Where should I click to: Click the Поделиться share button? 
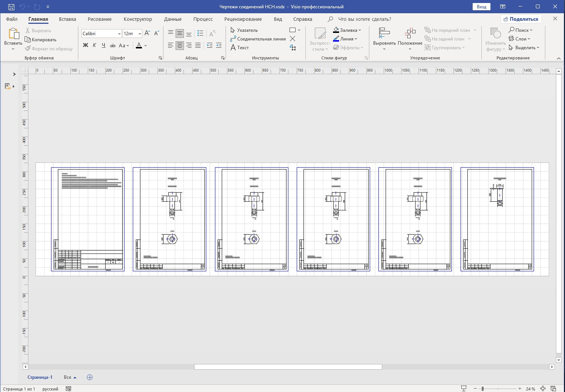(521, 19)
